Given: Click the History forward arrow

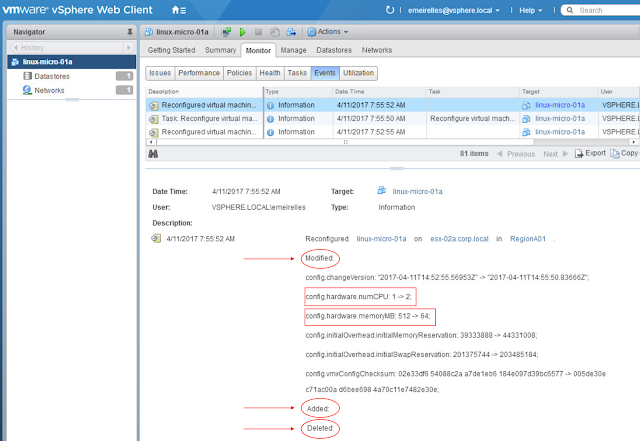Looking at the screenshot, I should click(x=129, y=48).
